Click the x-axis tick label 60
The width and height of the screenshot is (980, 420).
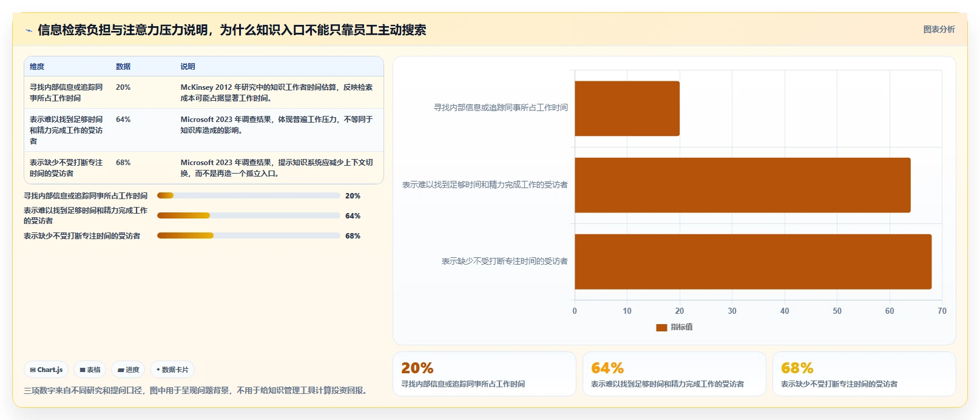[x=890, y=311]
